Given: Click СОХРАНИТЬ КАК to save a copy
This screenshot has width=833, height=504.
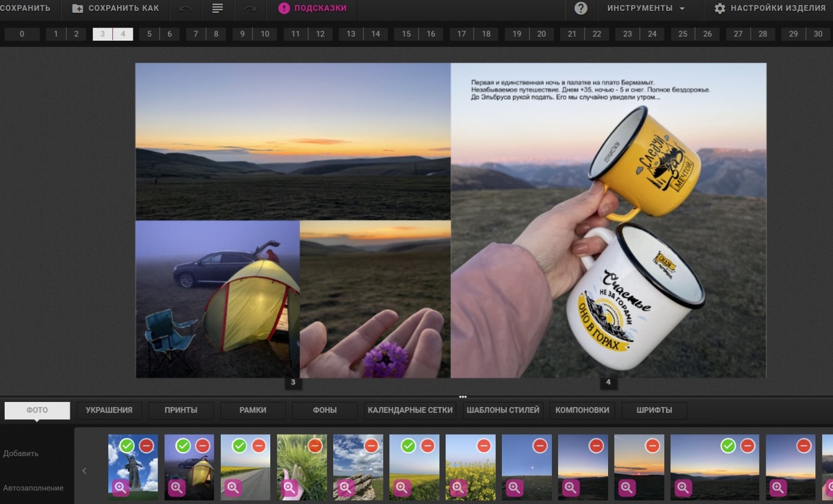Looking at the screenshot, I should 116,8.
